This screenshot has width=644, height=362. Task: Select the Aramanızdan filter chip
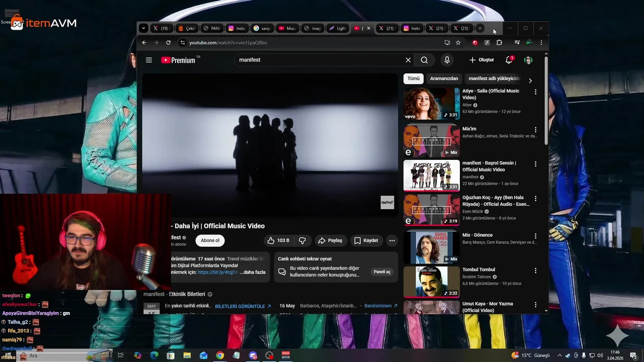(444, 78)
